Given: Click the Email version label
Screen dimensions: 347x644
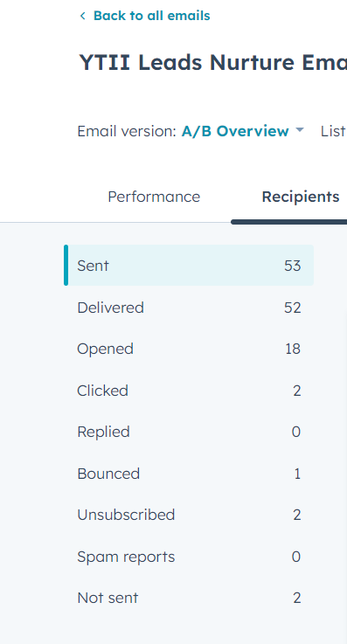Looking at the screenshot, I should click(x=127, y=131).
